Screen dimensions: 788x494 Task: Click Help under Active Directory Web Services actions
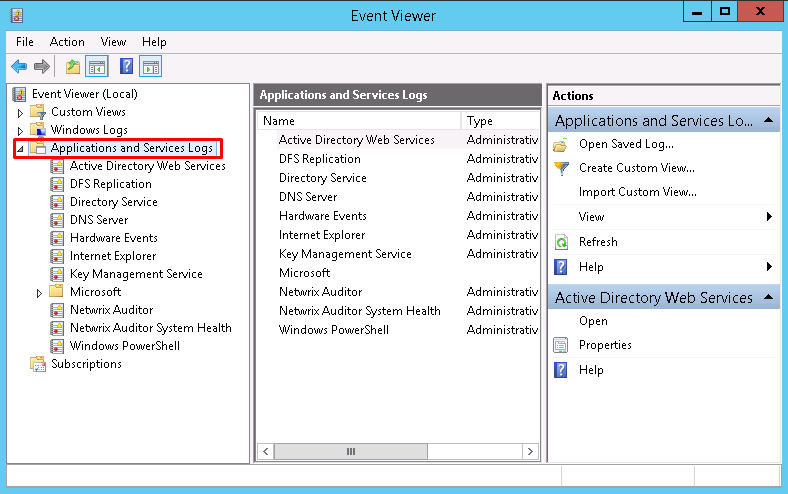click(x=591, y=370)
